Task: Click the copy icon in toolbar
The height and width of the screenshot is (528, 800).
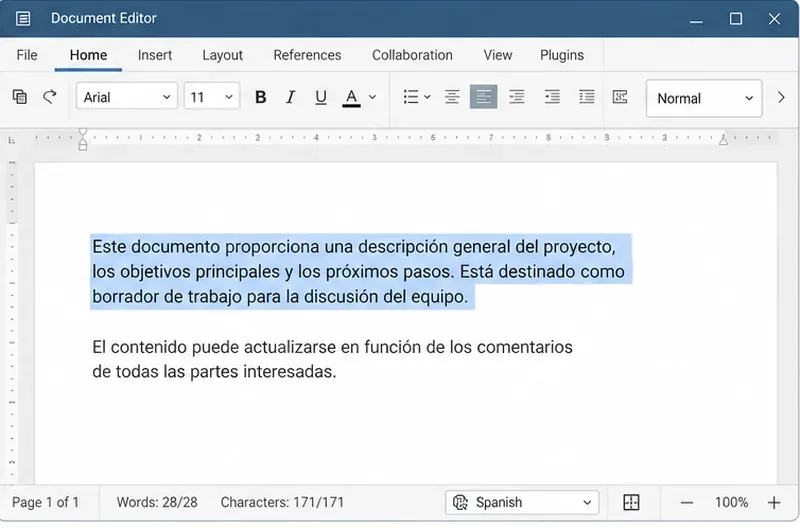Action: 20,96
